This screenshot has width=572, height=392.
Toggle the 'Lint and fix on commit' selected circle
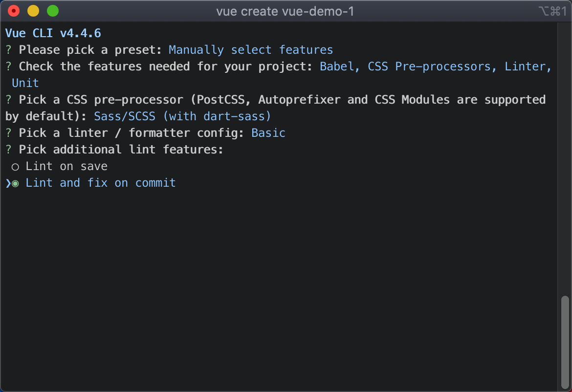pos(15,183)
